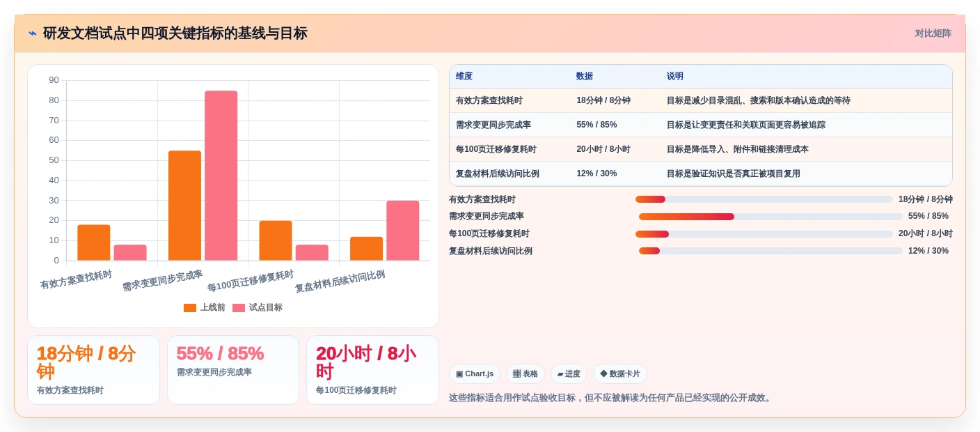
Task: Click the 试点目标 bar for 每100页迁移修复耗时
Action: [x=312, y=252]
